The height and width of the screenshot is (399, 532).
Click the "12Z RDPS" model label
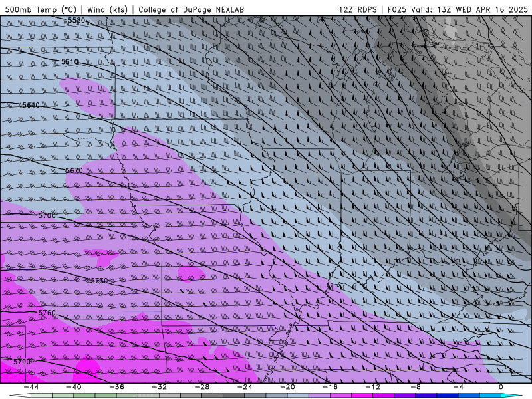click(358, 9)
